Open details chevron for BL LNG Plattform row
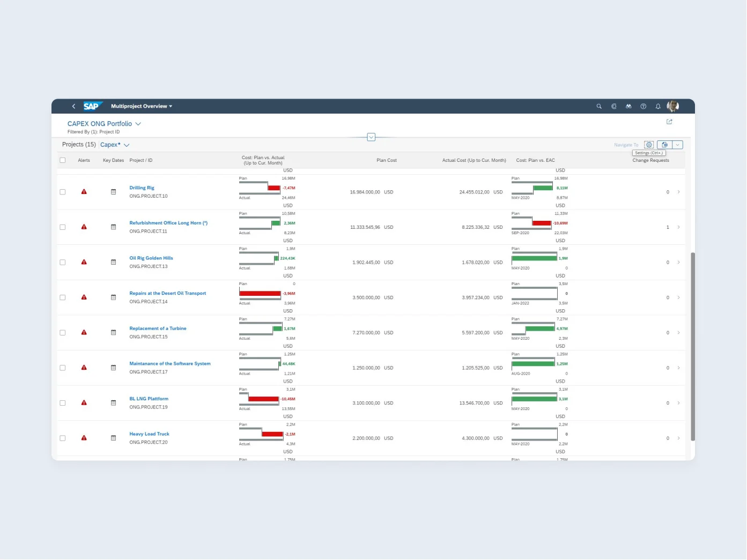This screenshot has width=747, height=560. point(679,403)
